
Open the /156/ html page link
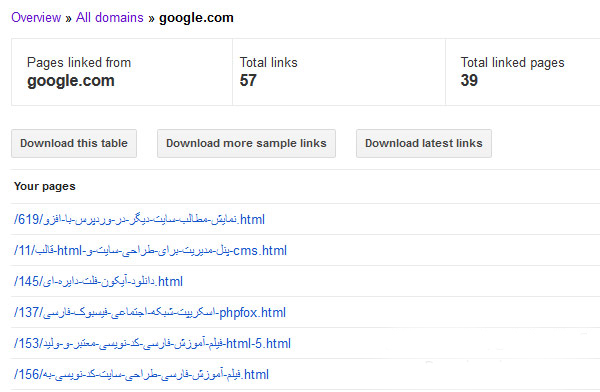[141, 374]
